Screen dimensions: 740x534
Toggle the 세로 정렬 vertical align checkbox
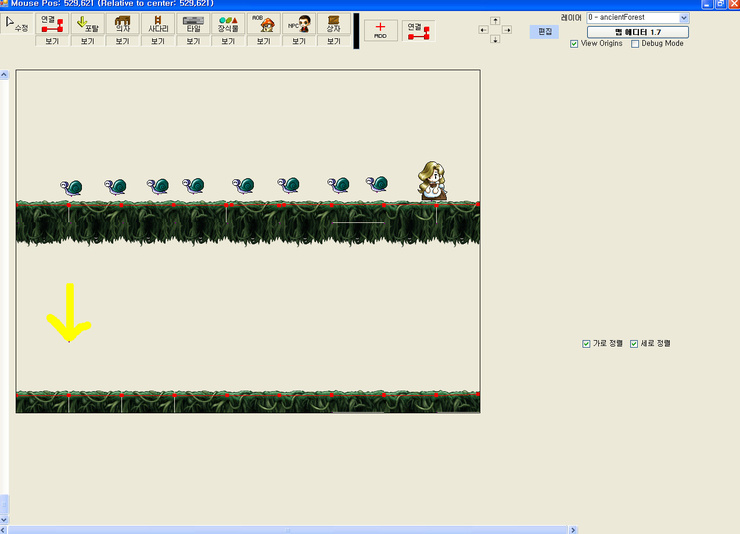(x=634, y=344)
